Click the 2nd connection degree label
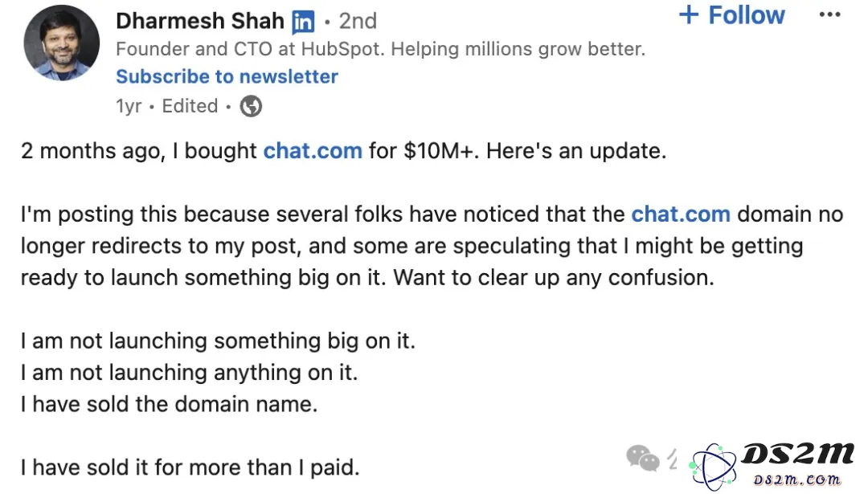 (x=358, y=22)
